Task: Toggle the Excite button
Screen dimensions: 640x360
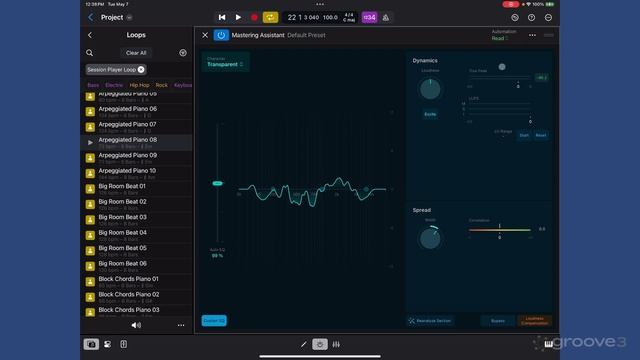Action: (x=430, y=114)
